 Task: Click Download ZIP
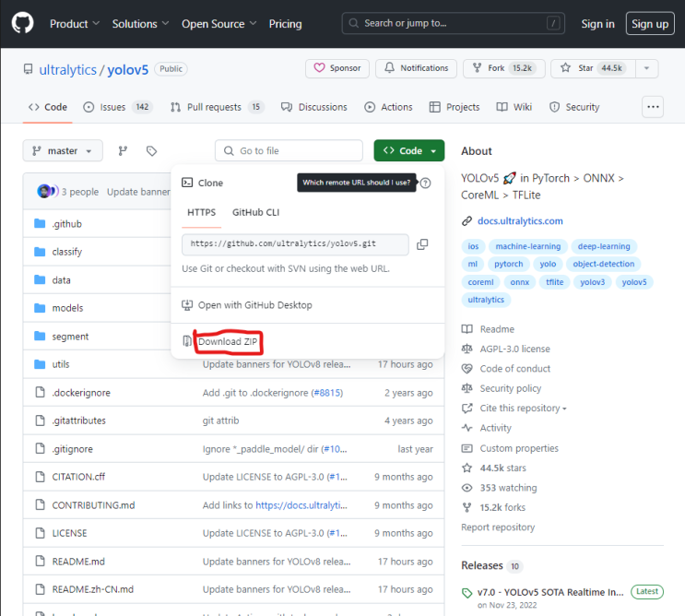[x=228, y=342]
